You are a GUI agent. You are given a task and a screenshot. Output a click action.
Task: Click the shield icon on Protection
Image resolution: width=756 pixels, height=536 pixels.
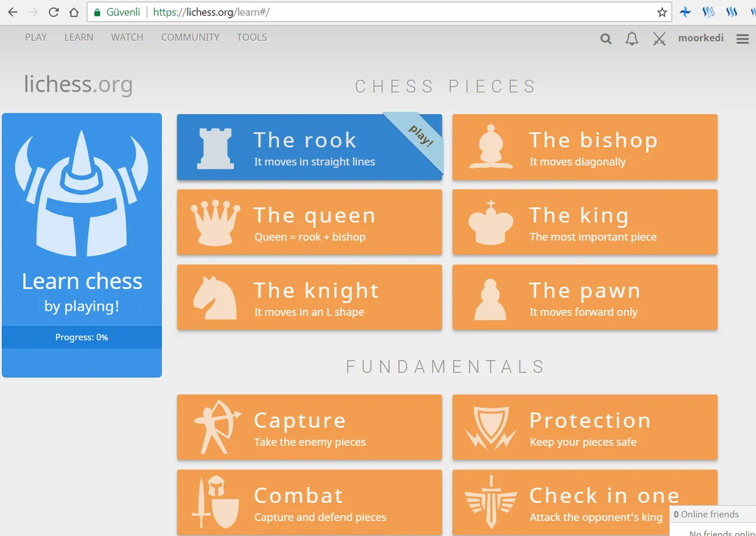point(491,428)
